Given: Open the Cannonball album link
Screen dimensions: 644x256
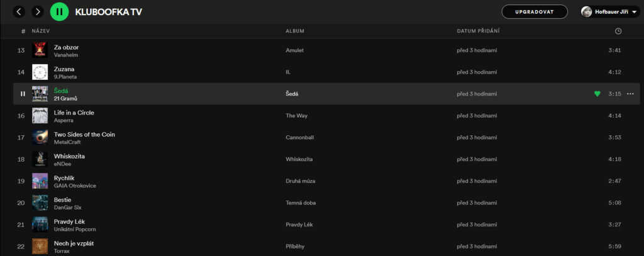Looking at the screenshot, I should pyautogui.click(x=299, y=137).
